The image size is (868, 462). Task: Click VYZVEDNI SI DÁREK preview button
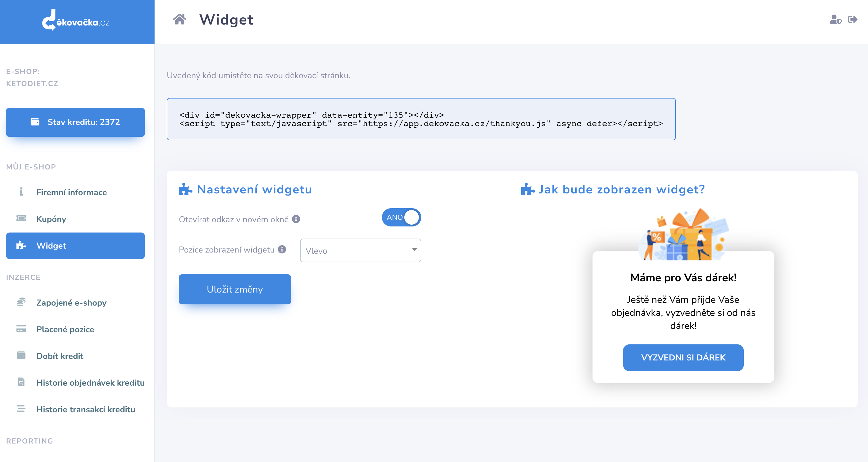click(x=683, y=357)
